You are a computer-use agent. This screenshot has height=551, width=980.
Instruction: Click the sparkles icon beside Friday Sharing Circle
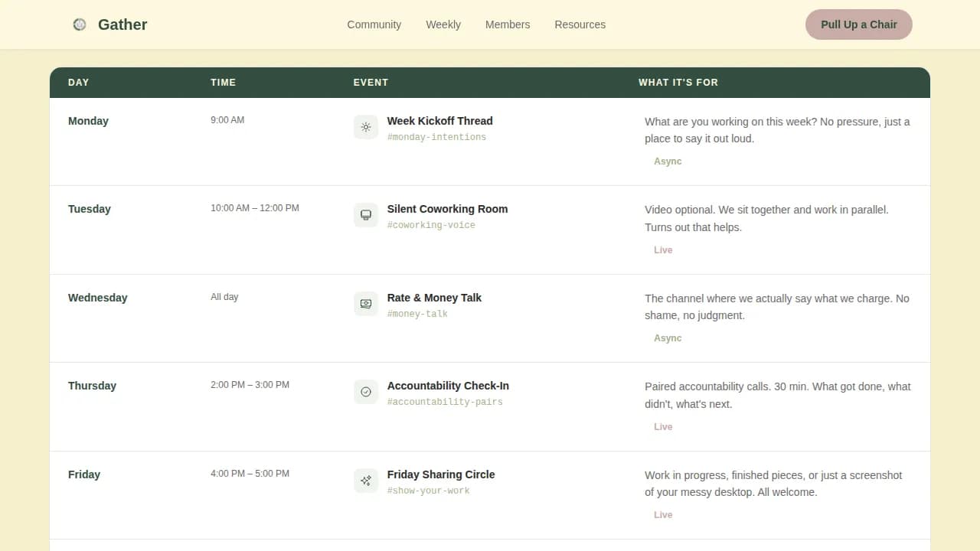[365, 480]
